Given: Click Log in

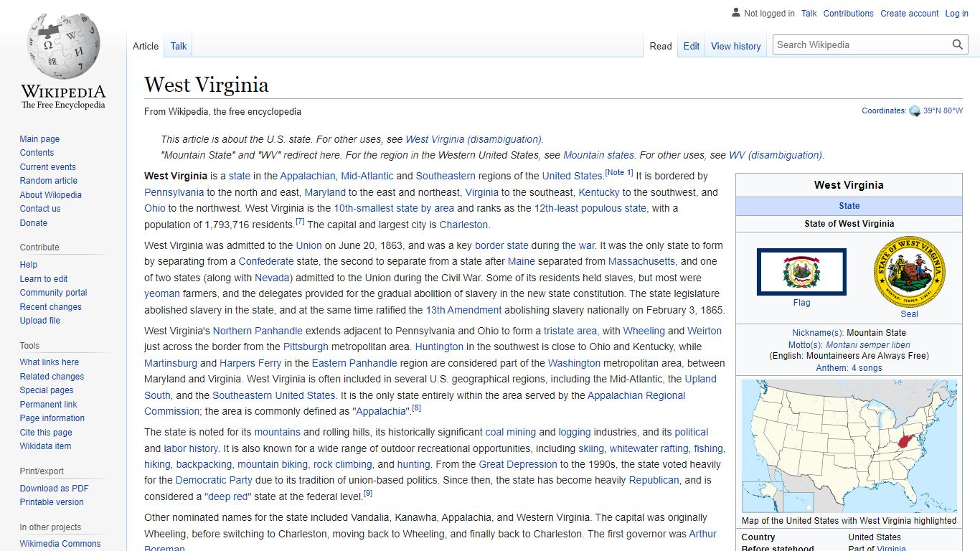Looking at the screenshot, I should click(956, 13).
